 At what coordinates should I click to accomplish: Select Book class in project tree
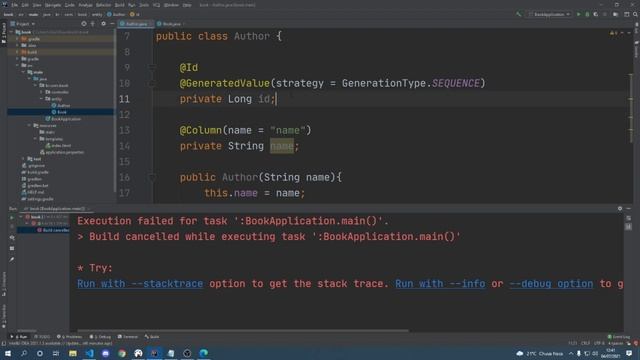pos(59,112)
